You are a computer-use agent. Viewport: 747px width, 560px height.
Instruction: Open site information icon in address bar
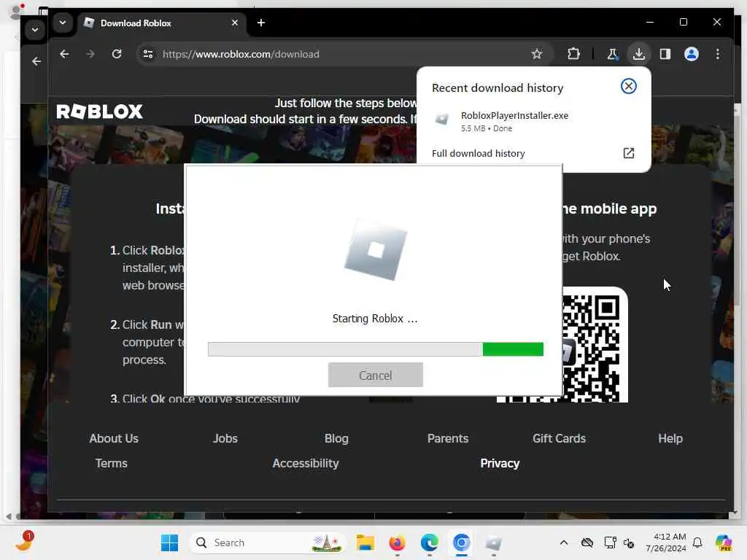point(148,54)
